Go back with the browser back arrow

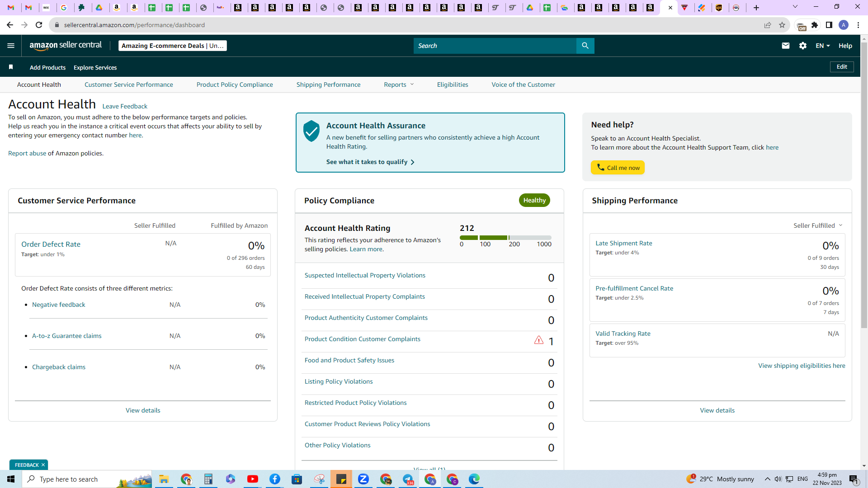click(x=10, y=25)
